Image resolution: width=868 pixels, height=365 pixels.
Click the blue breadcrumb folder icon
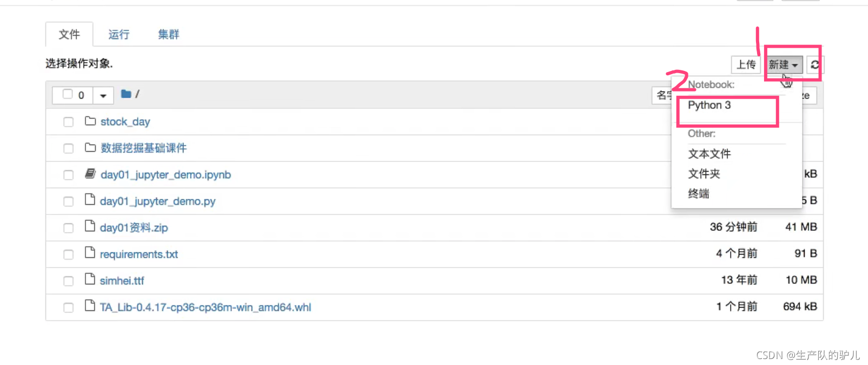(125, 94)
